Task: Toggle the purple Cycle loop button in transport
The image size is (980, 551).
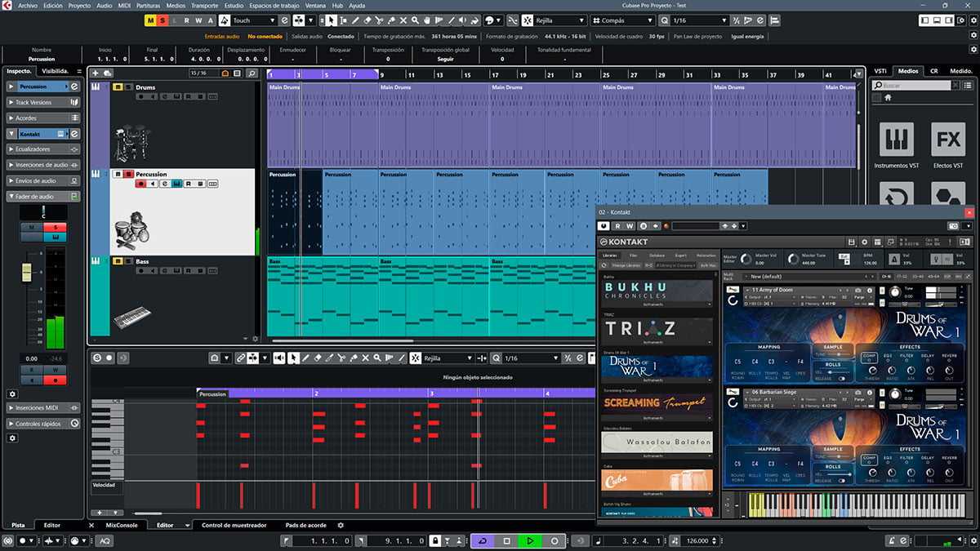Action: pyautogui.click(x=482, y=540)
